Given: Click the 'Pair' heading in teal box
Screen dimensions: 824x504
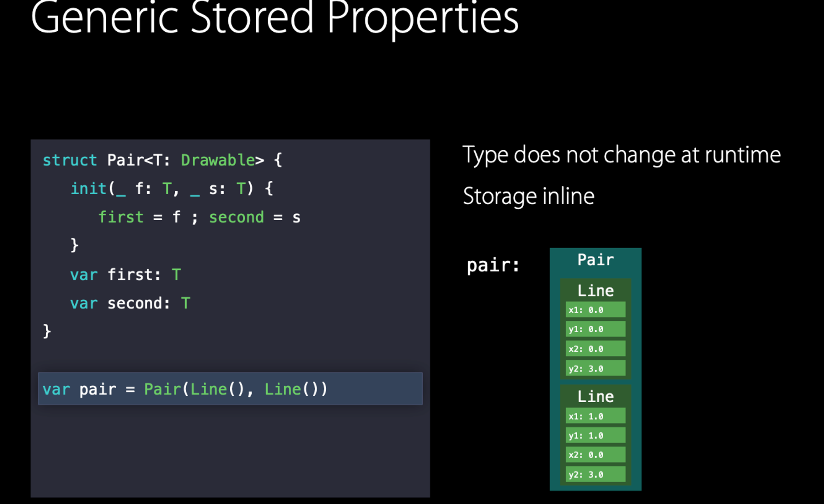Looking at the screenshot, I should coord(595,260).
